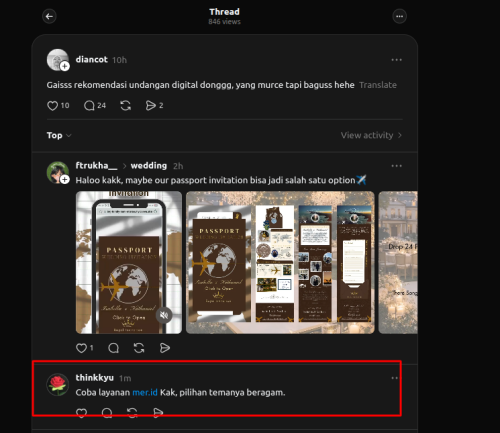
Task: Click the 10h timestamp on diancot's post
Action: 119,60
